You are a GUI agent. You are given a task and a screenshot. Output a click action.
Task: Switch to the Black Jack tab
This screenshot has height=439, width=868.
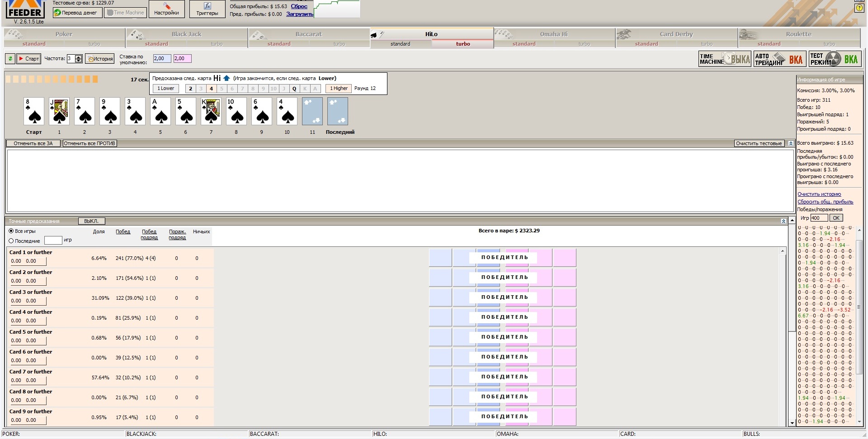(186, 34)
